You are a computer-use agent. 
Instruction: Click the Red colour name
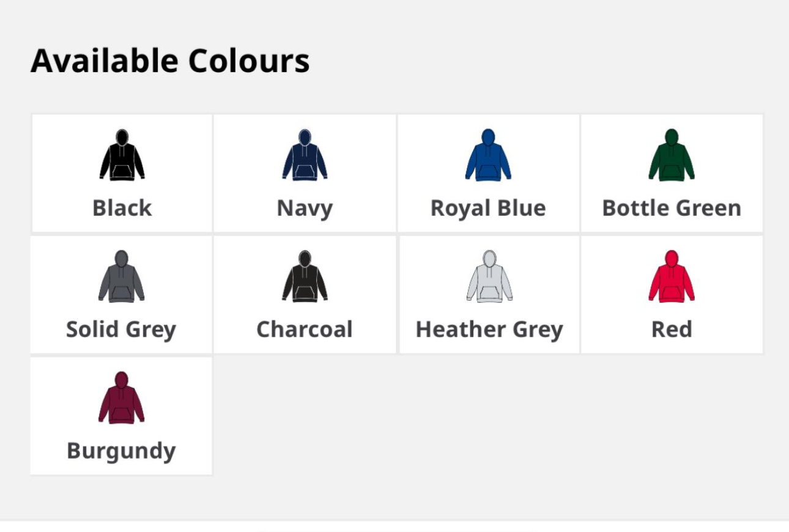click(x=672, y=330)
